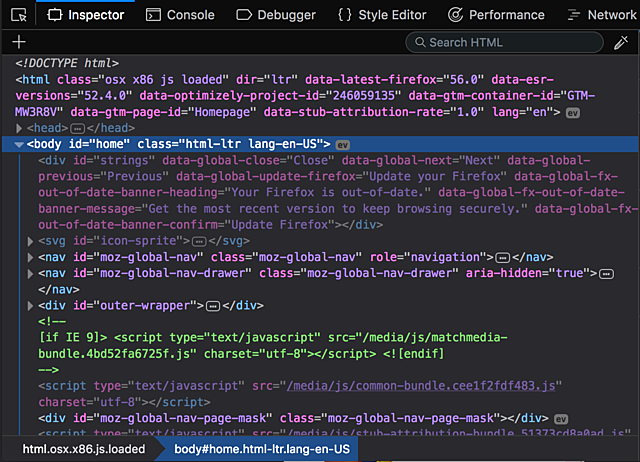Open the Style Editor tab
The width and height of the screenshot is (640, 462).
[x=382, y=15]
